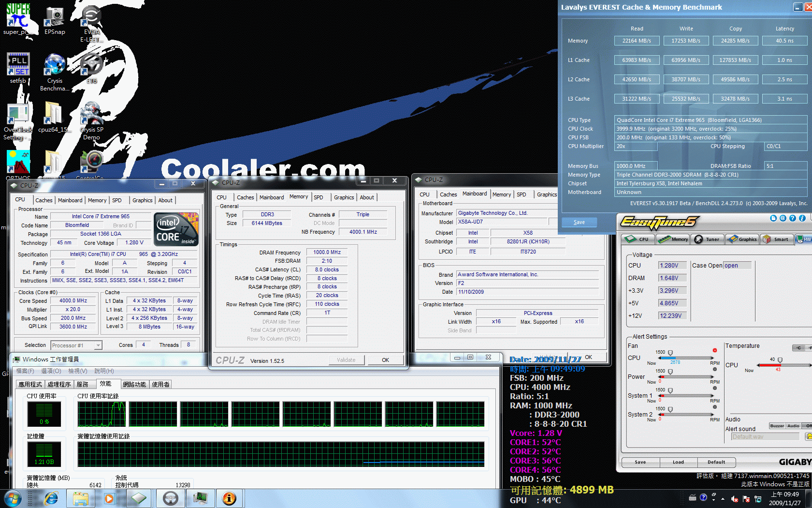Image resolution: width=812 pixels, height=508 pixels.
Task: Open the clock showing 上午 09:49
Action: [784, 499]
